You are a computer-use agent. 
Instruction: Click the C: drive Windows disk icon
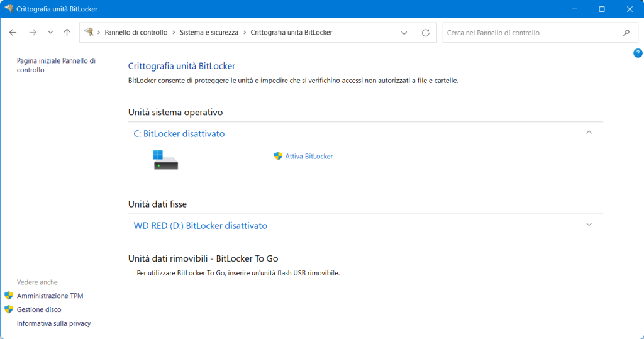166,159
